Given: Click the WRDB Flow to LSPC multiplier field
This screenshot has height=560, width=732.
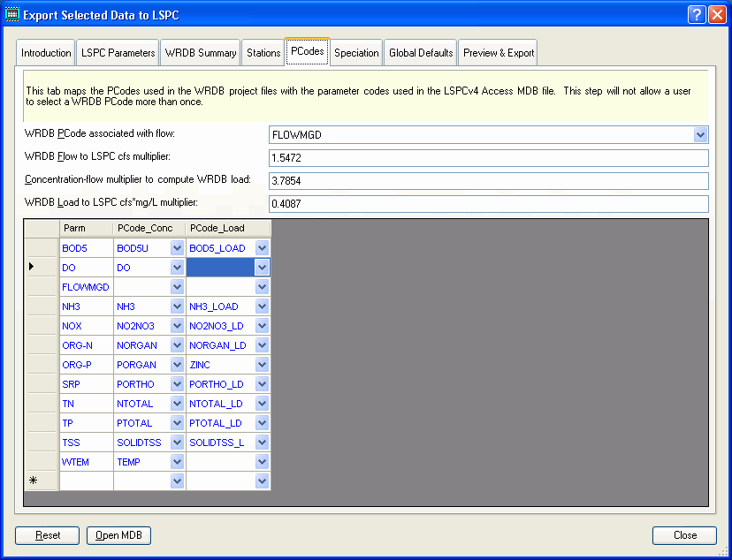Looking at the screenshot, I should pyautogui.click(x=486, y=158).
